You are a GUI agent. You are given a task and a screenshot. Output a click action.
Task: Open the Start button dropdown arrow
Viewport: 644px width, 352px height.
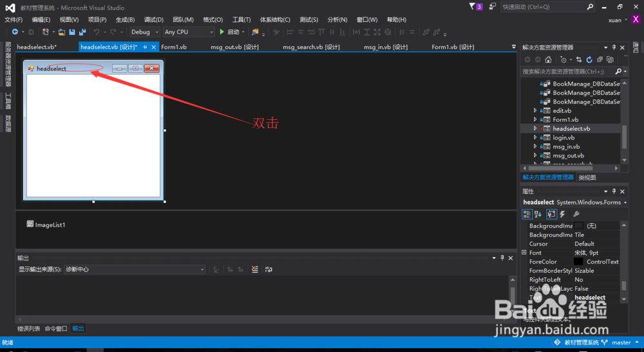click(243, 32)
